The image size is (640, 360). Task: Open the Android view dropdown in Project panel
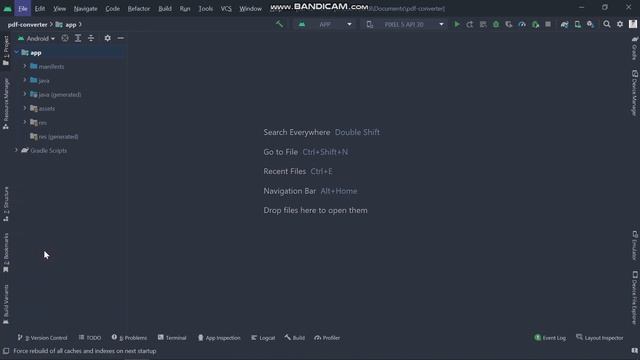[x=36, y=38]
